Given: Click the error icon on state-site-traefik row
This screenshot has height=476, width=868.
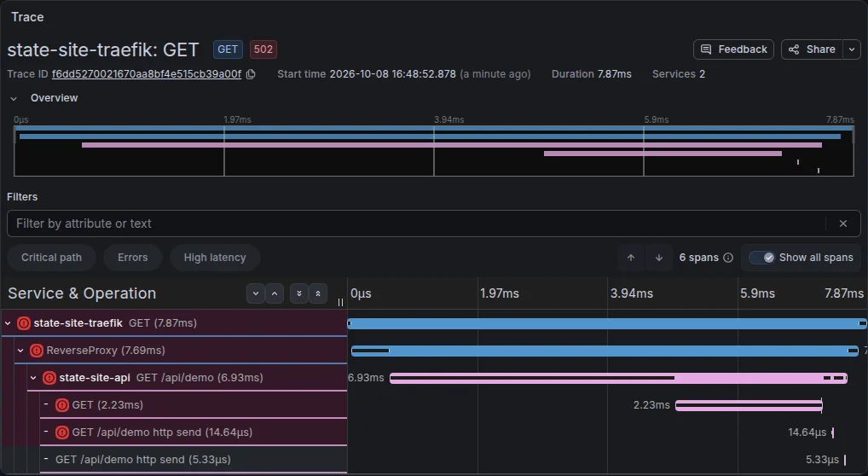Looking at the screenshot, I should coord(24,323).
